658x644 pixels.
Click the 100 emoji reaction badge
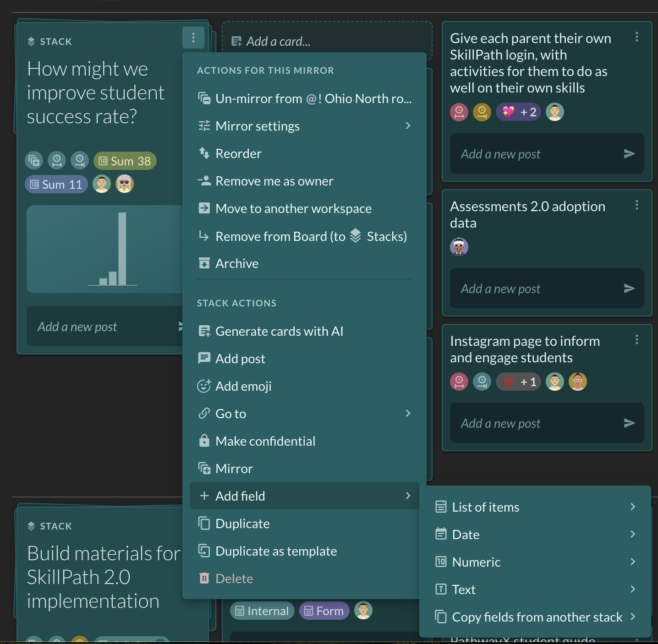pyautogui.click(x=518, y=382)
